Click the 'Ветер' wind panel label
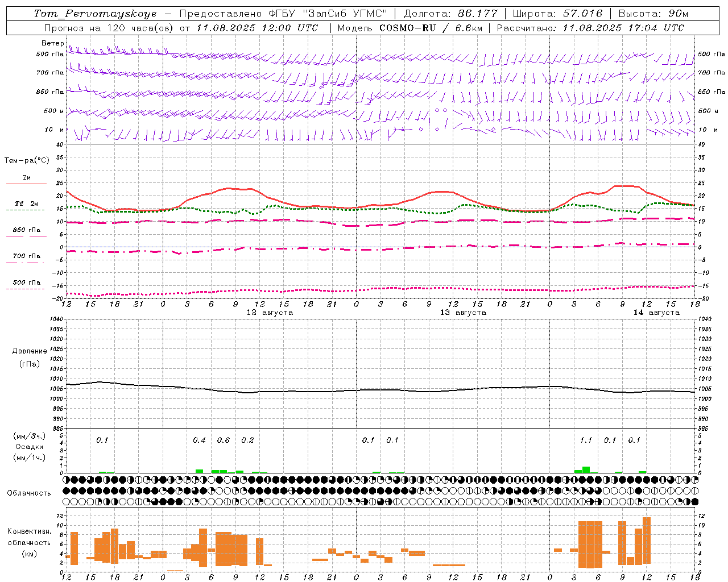The width and height of the screenshot is (728, 582). (x=52, y=43)
